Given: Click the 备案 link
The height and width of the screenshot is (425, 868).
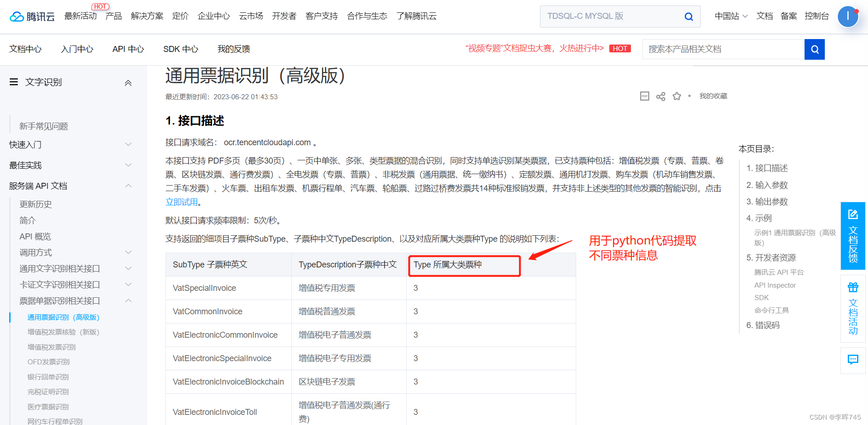Looking at the screenshot, I should coord(789,16).
